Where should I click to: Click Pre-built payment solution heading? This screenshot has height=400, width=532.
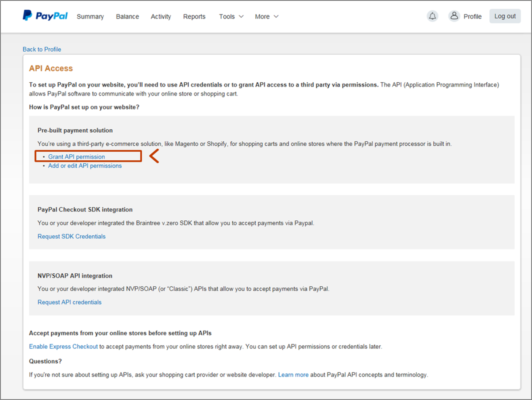[75, 130]
